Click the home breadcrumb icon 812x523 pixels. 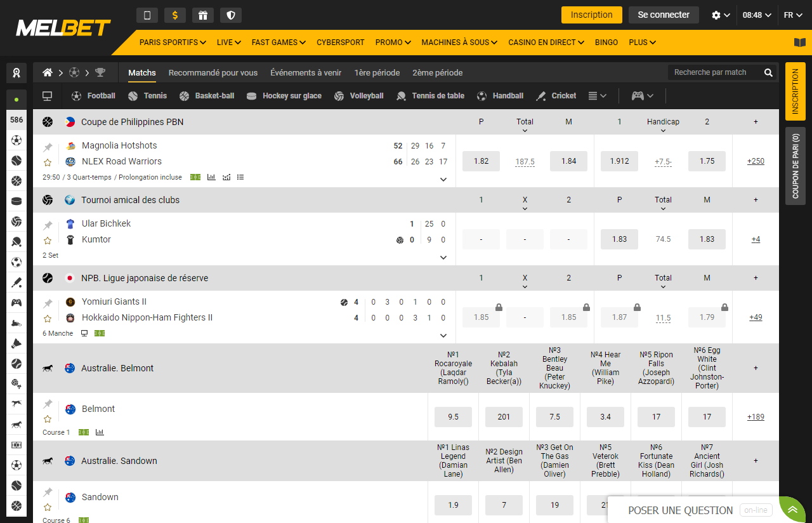[48, 72]
